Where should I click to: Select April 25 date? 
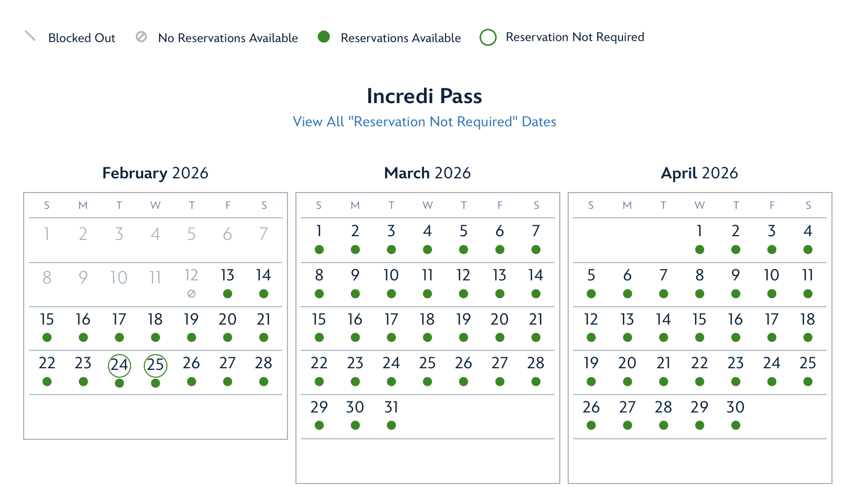click(807, 363)
